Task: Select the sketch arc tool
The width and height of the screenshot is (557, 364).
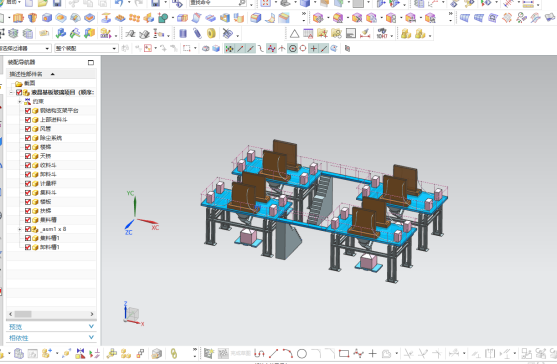Action: 287,353
